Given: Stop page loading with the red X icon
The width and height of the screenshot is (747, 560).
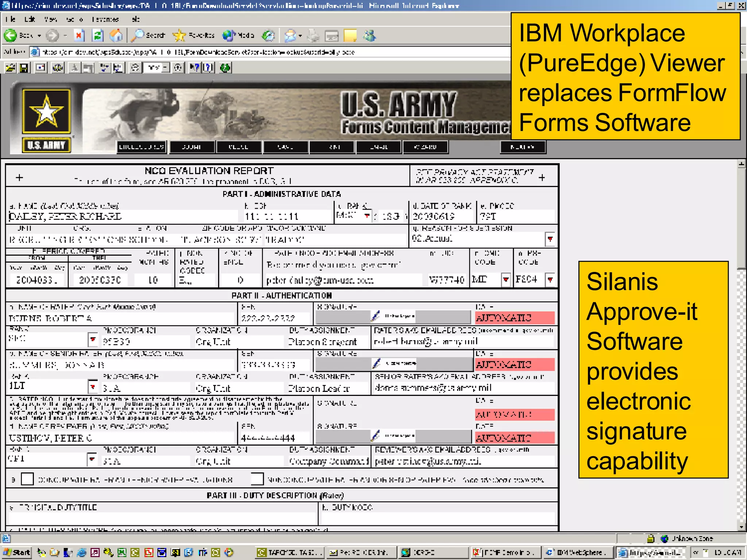Looking at the screenshot, I should (79, 35).
